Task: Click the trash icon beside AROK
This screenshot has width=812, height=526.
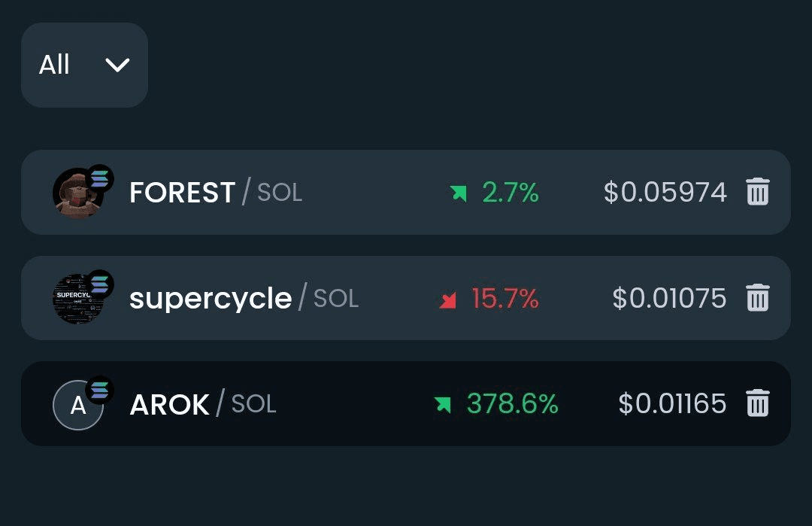Action: pyautogui.click(x=758, y=403)
